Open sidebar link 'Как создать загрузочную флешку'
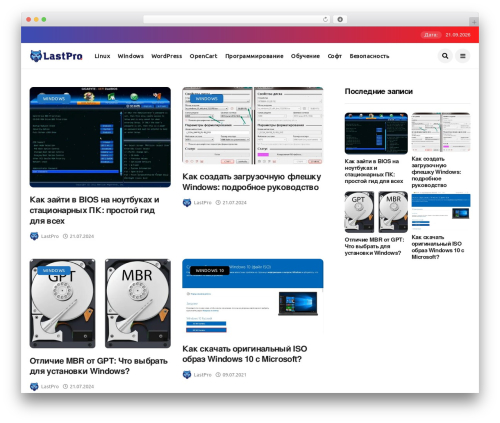Screen dimensions: 500x423 [x=436, y=172]
